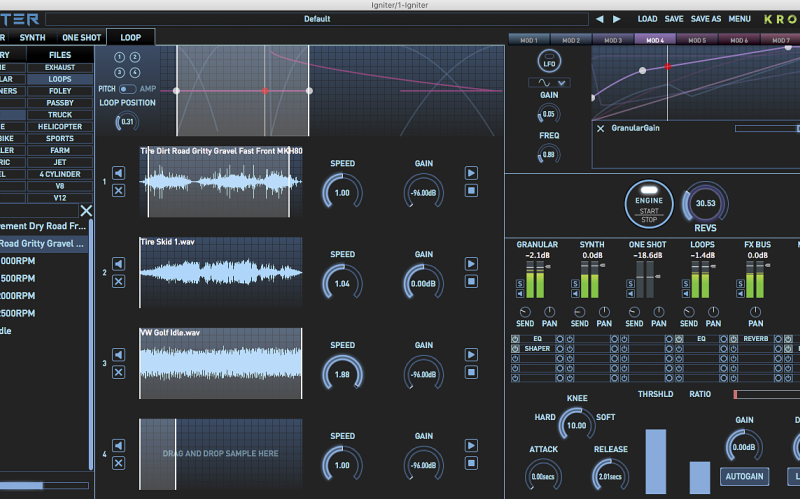This screenshot has width=800, height=499.
Task: Click the Default preset name field
Action: coord(317,19)
